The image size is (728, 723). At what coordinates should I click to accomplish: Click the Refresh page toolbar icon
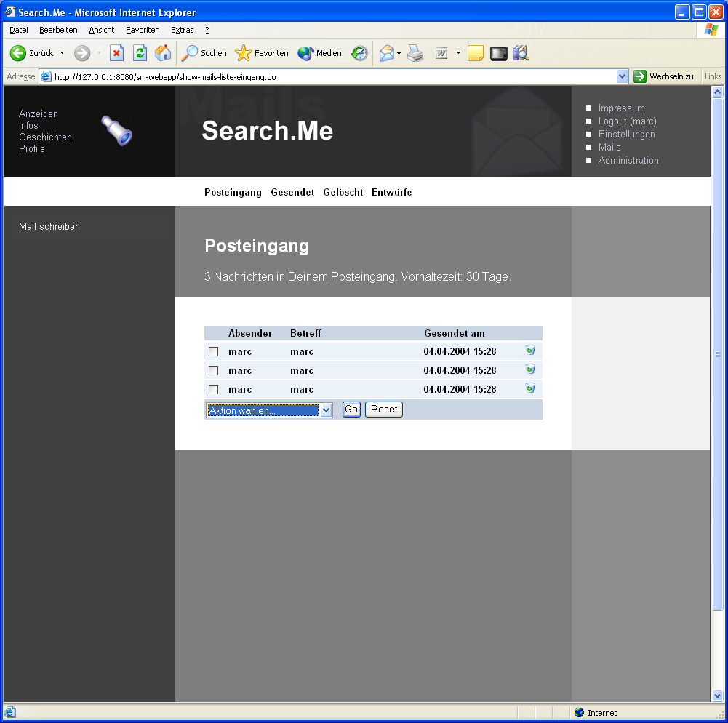(x=140, y=53)
